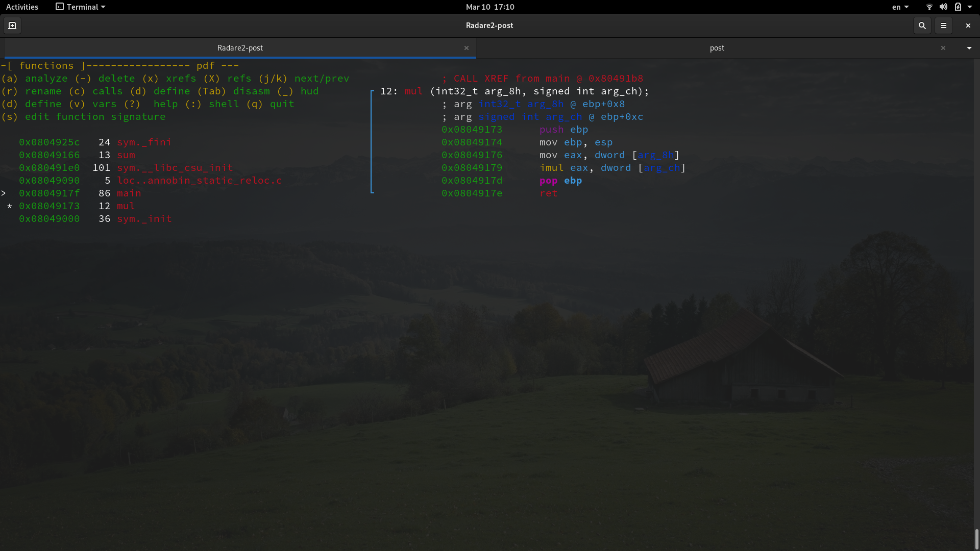Switch to the Radare2-post tab
Viewport: 980px width, 551px height.
point(240,48)
